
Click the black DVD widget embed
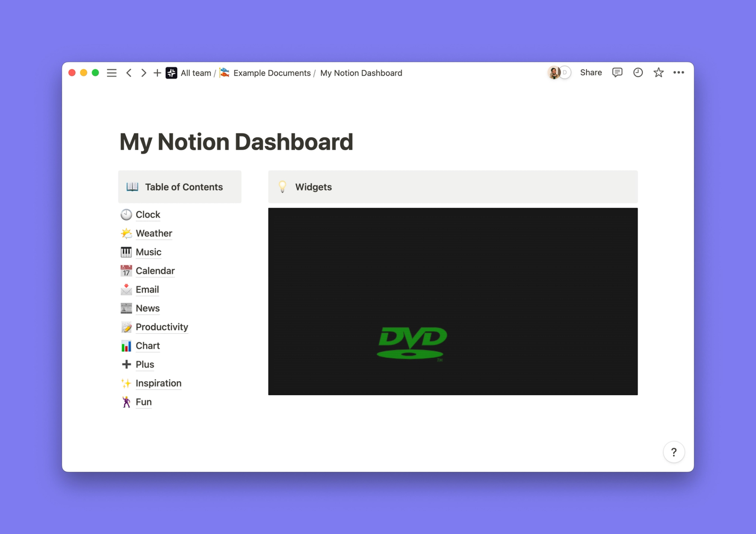coord(453,301)
